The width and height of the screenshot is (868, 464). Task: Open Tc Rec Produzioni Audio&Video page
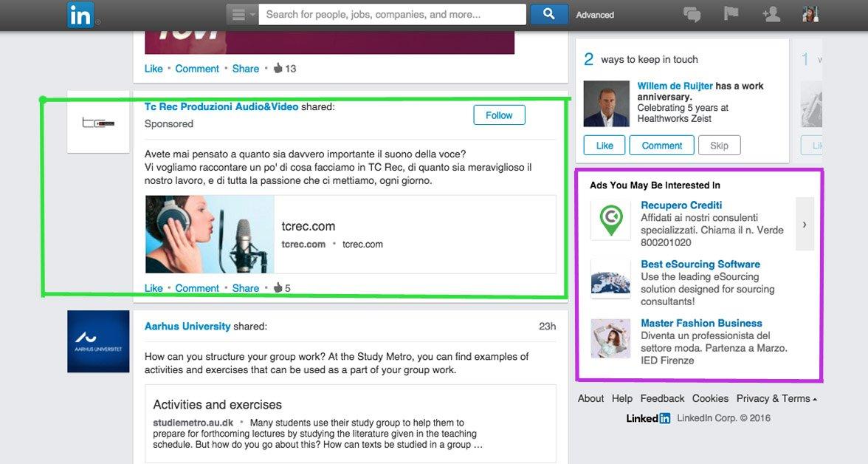pos(221,107)
